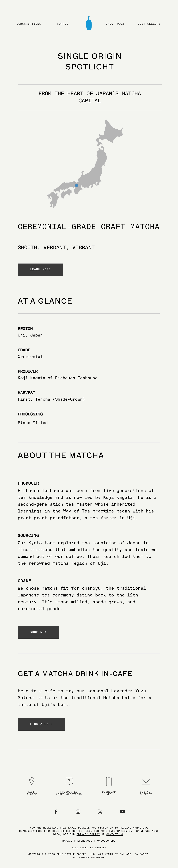Open the View Email in Browser link
The image size is (178, 868).
pos(89,847)
